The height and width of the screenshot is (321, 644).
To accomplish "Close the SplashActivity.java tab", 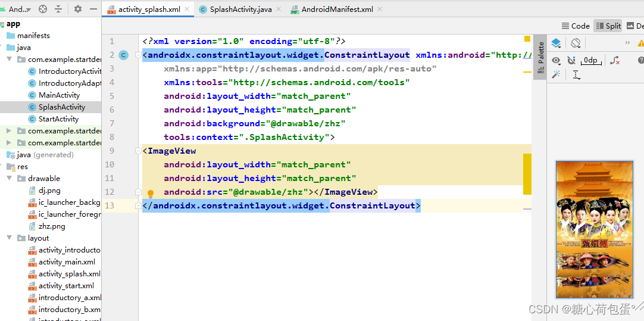I will point(279,9).
